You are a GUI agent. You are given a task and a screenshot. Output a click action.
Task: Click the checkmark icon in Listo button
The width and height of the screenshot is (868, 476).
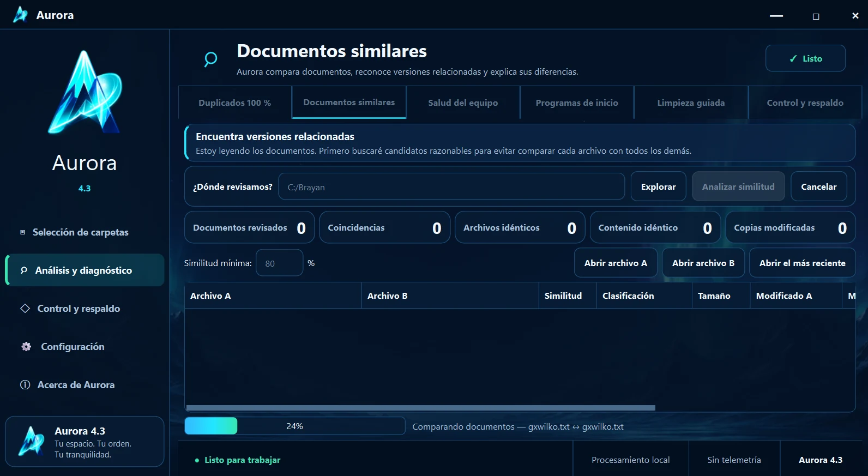pyautogui.click(x=793, y=58)
